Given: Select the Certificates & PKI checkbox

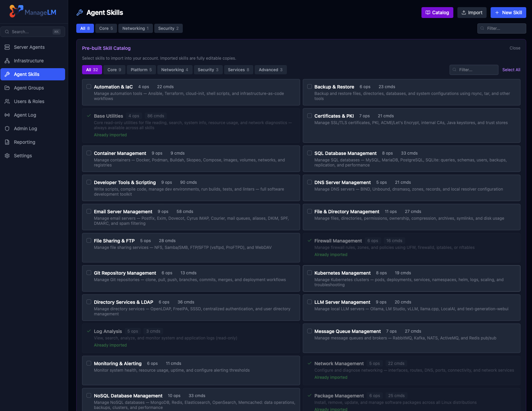Looking at the screenshot, I should click(x=310, y=116).
